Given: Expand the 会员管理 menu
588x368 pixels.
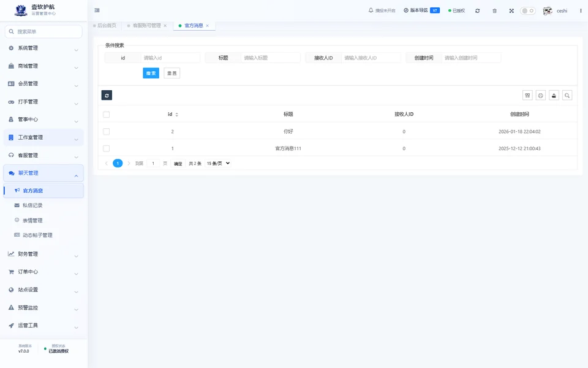Looking at the screenshot, I should pyautogui.click(x=43, y=84).
